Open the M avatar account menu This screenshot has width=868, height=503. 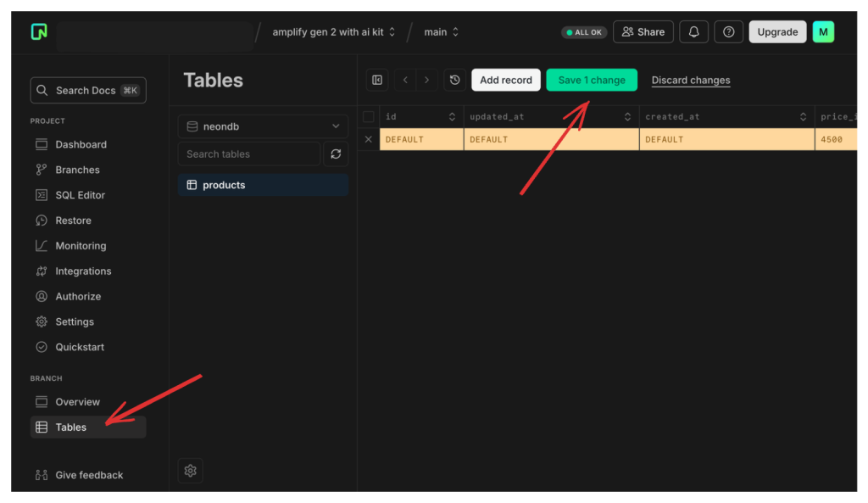[x=823, y=31]
